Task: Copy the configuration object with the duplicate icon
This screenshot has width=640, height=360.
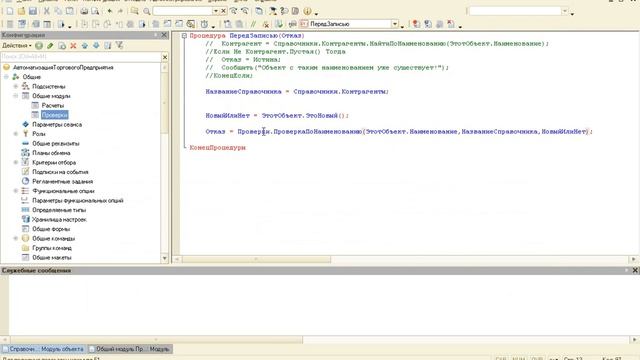Action: click(x=62, y=46)
